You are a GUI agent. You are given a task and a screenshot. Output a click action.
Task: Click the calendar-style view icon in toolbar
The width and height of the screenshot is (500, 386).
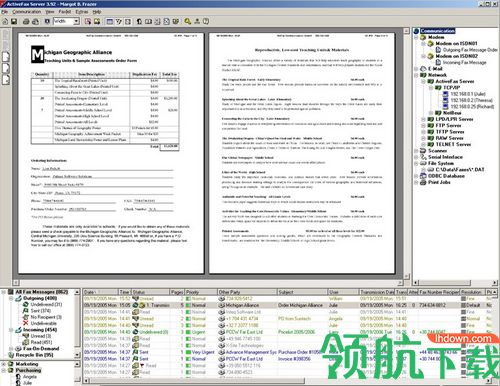pos(109,21)
